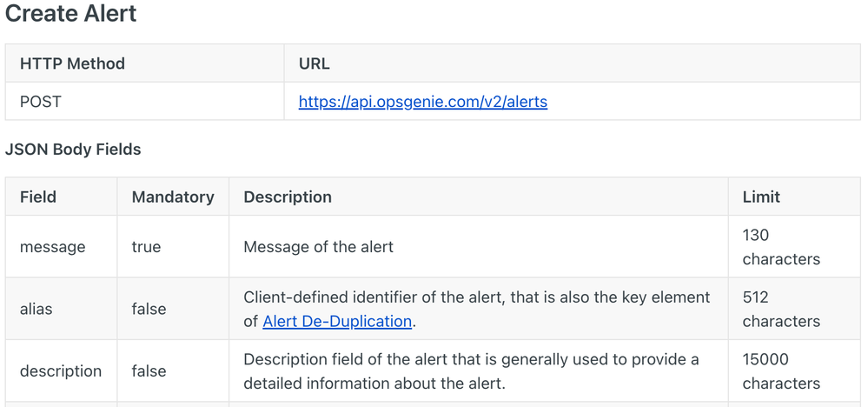Select the alias field name cell
The height and width of the screenshot is (407, 868).
[62, 309]
